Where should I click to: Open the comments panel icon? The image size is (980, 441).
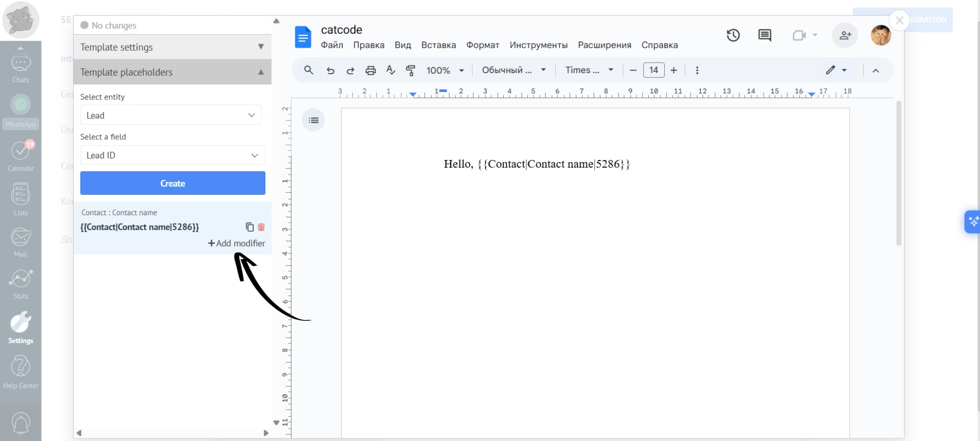click(764, 35)
